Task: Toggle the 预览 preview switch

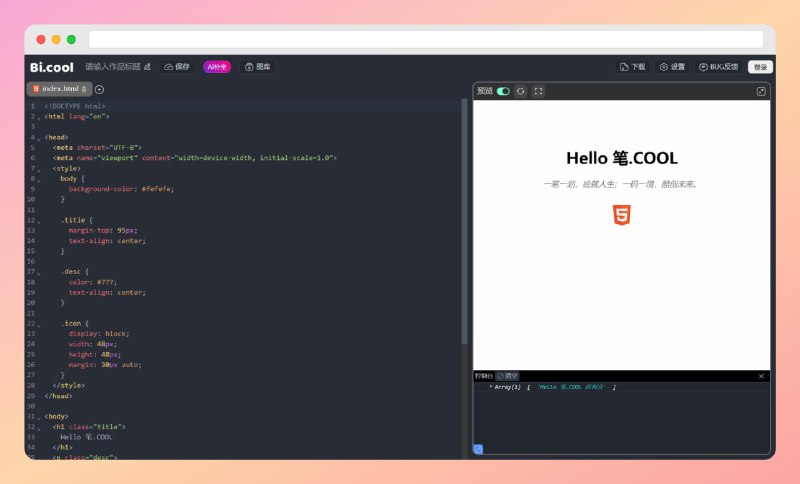Action: click(503, 91)
